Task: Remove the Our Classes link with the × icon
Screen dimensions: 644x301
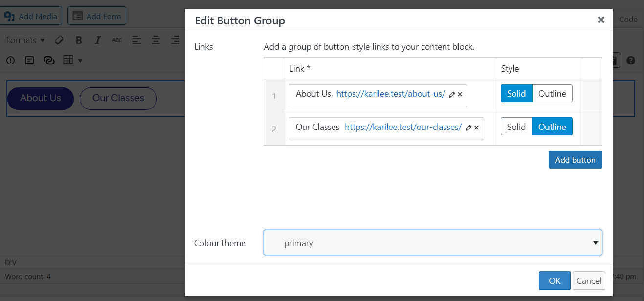Action: 476,128
